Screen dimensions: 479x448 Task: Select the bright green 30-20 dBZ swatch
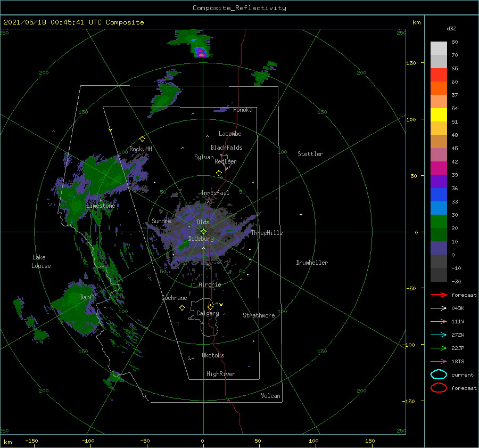coord(439,222)
